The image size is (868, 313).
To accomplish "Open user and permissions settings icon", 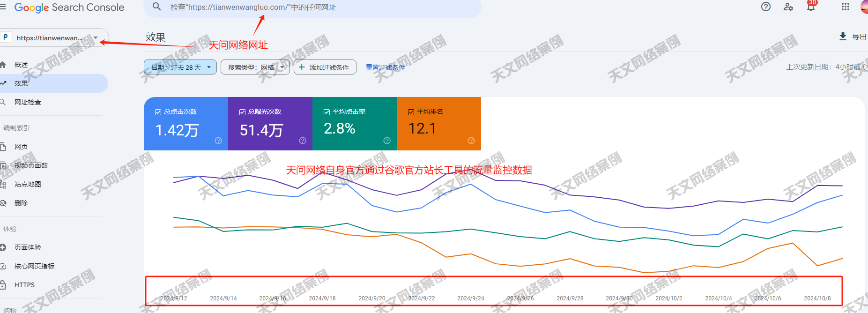I will tap(788, 7).
